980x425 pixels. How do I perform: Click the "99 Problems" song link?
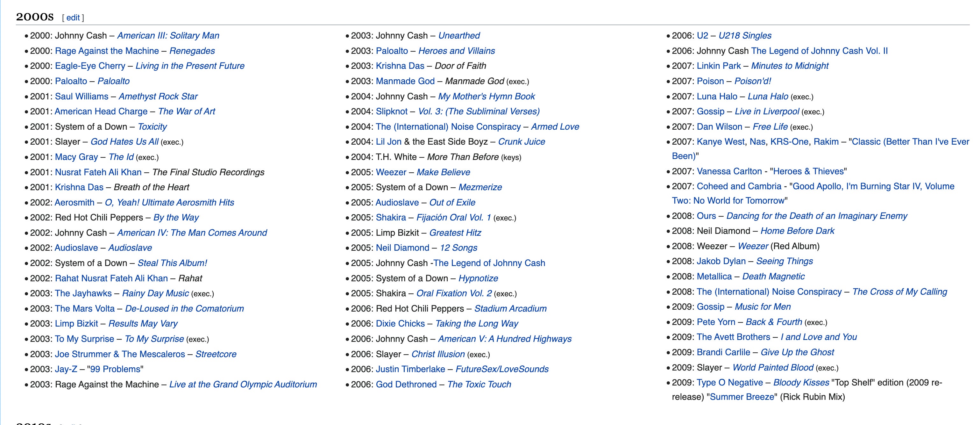[115, 369]
